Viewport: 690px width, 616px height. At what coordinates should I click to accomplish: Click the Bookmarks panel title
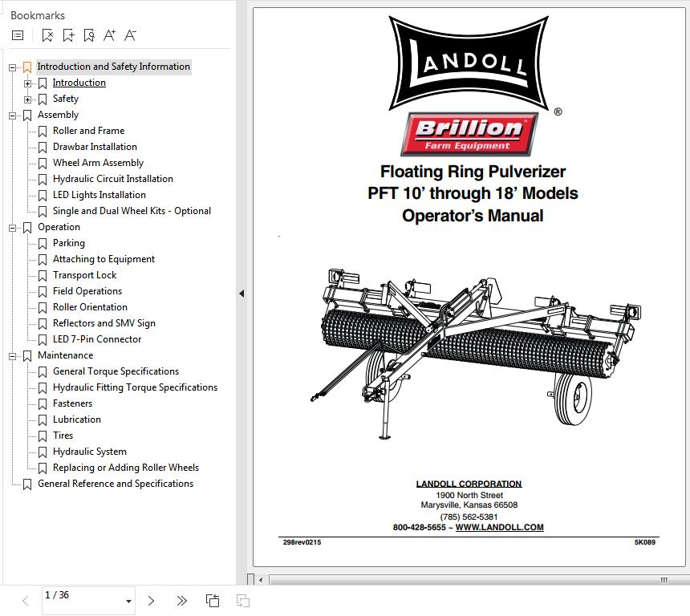38,15
